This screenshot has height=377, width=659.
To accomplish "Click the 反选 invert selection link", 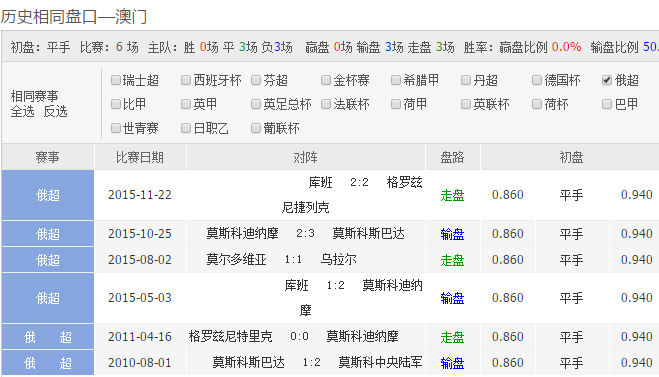I will 55,112.
